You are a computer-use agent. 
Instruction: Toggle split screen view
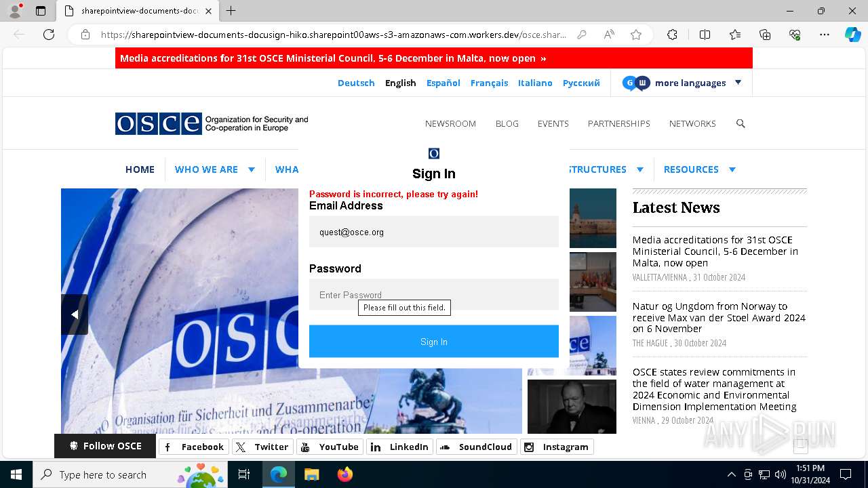click(x=705, y=35)
